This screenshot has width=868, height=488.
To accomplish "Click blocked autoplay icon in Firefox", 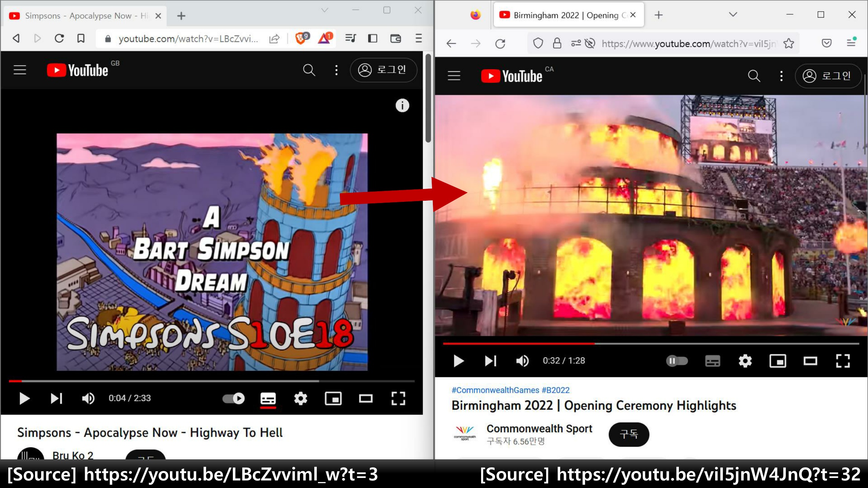I will pyautogui.click(x=590, y=44).
